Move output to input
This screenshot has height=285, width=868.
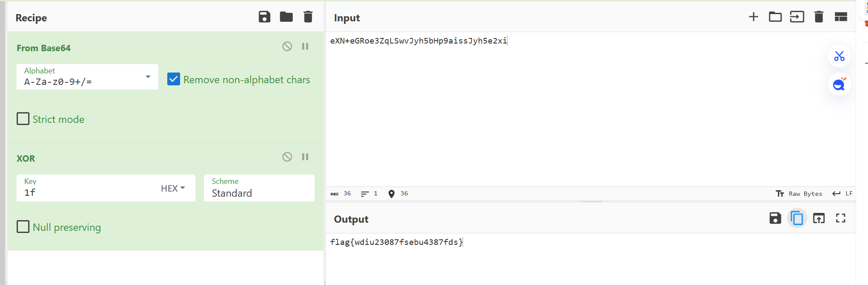click(818, 218)
